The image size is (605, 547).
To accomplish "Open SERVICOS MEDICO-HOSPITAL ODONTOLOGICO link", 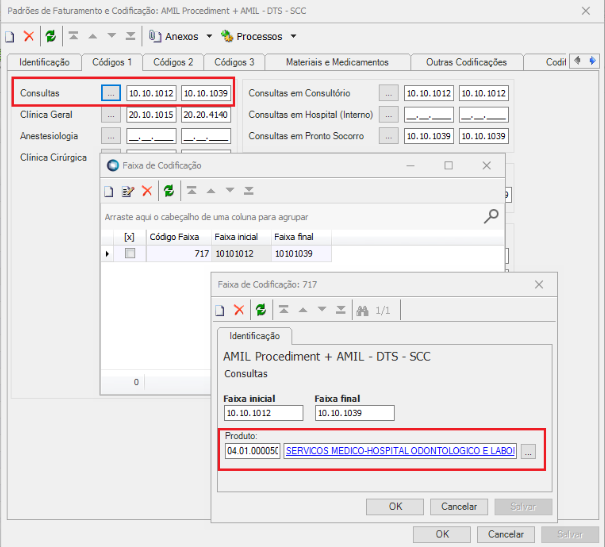I will click(400, 451).
